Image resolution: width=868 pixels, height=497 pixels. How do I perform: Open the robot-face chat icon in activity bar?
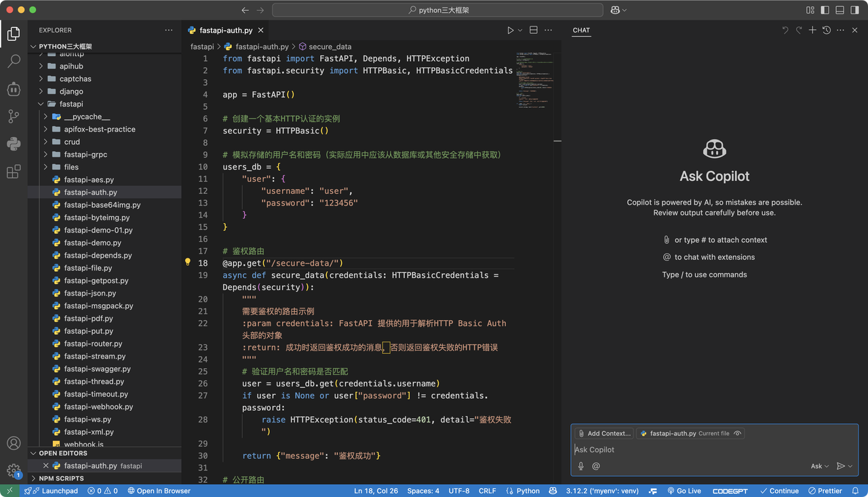(14, 89)
